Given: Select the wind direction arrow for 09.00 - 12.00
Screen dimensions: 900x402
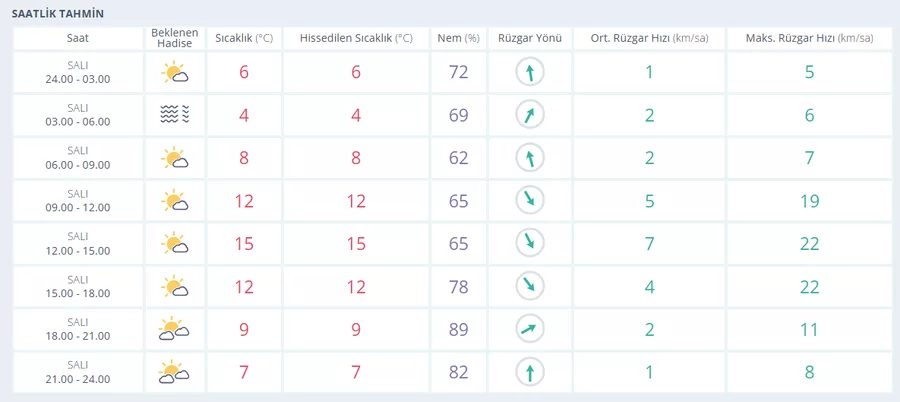Looking at the screenshot, I should point(529,201).
